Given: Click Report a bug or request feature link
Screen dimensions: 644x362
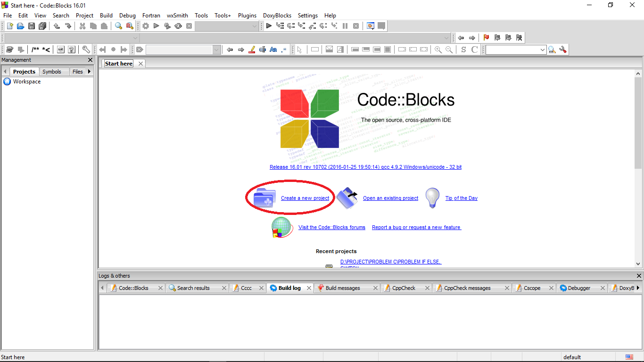Looking at the screenshot, I should point(416,227).
